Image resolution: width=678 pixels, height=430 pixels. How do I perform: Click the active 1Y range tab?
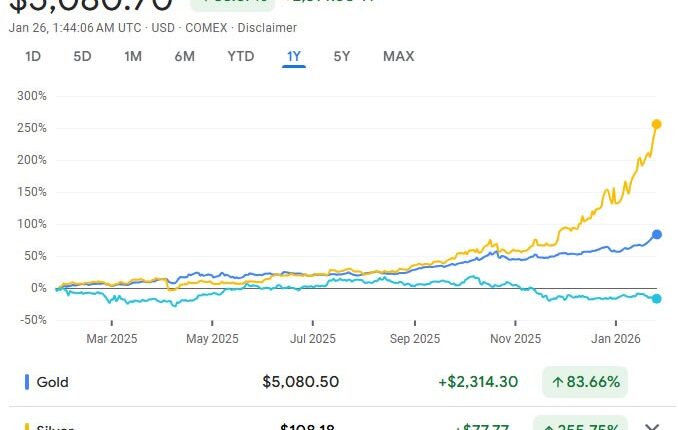tap(294, 56)
